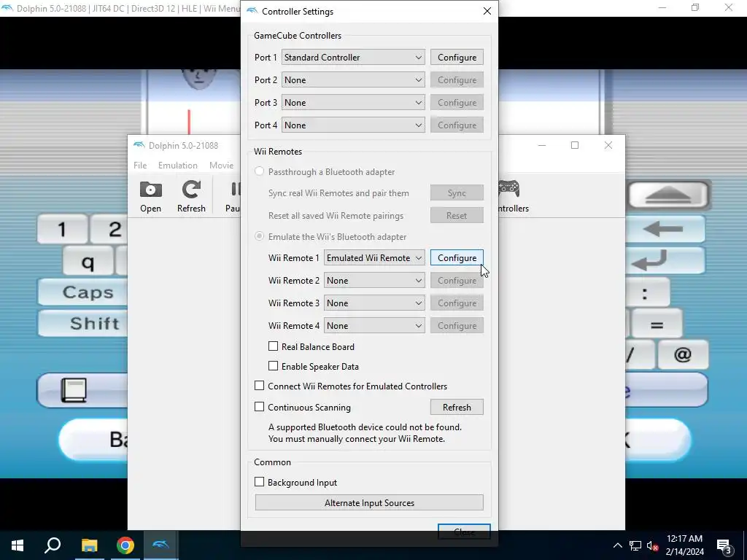This screenshot has width=747, height=560.
Task: Launch File Explorer from taskbar
Action: click(89, 545)
